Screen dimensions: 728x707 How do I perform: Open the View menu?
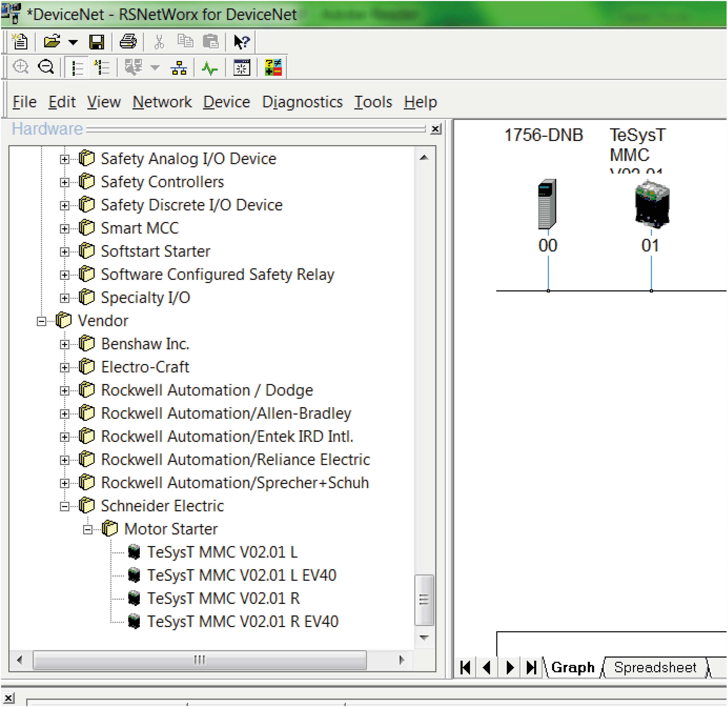pyautogui.click(x=104, y=102)
